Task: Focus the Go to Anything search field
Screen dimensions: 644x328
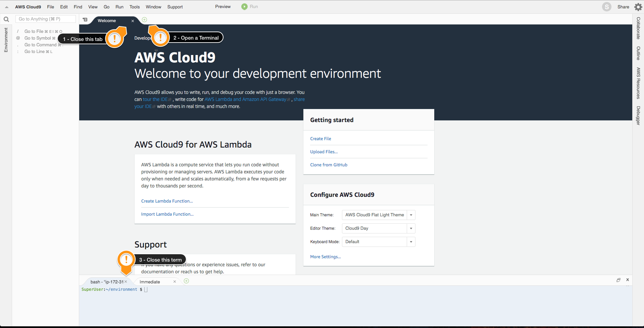Action: point(46,19)
